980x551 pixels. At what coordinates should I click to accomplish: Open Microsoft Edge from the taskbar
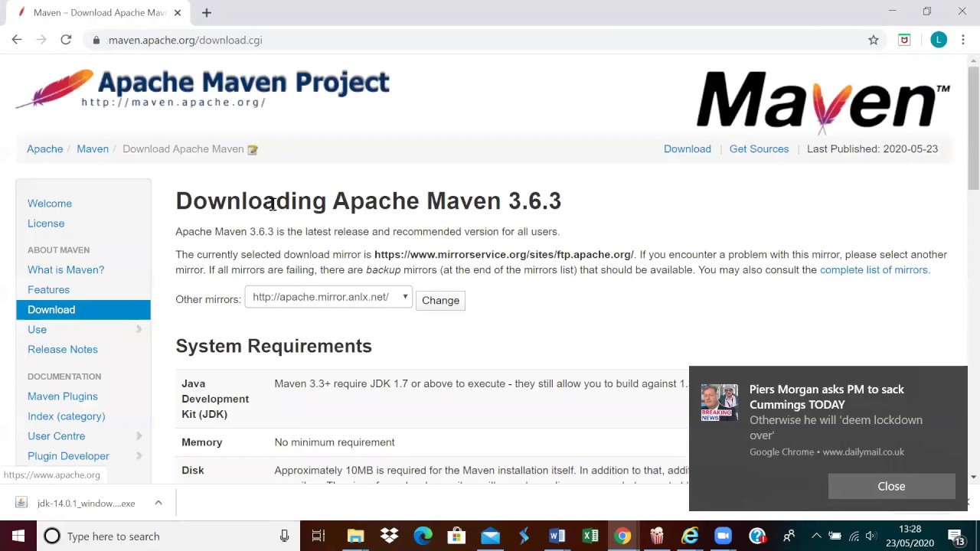pos(423,536)
